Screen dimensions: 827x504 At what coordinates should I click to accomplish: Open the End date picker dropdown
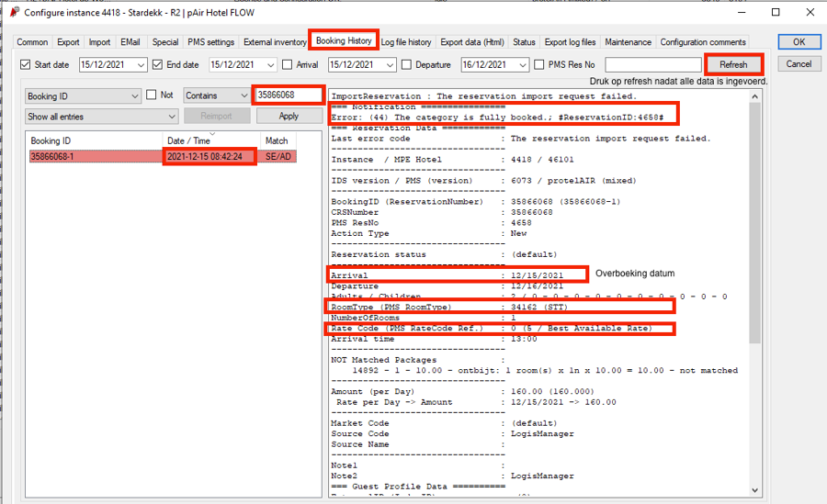click(x=270, y=65)
